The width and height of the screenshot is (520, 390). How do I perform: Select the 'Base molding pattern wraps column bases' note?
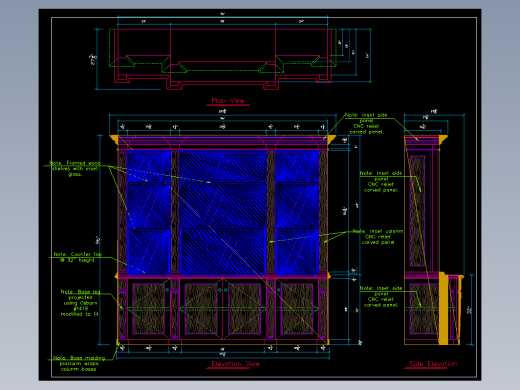click(79, 363)
